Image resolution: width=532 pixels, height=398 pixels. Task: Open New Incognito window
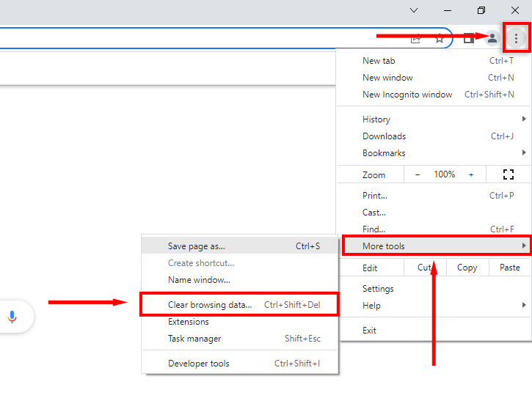point(407,95)
